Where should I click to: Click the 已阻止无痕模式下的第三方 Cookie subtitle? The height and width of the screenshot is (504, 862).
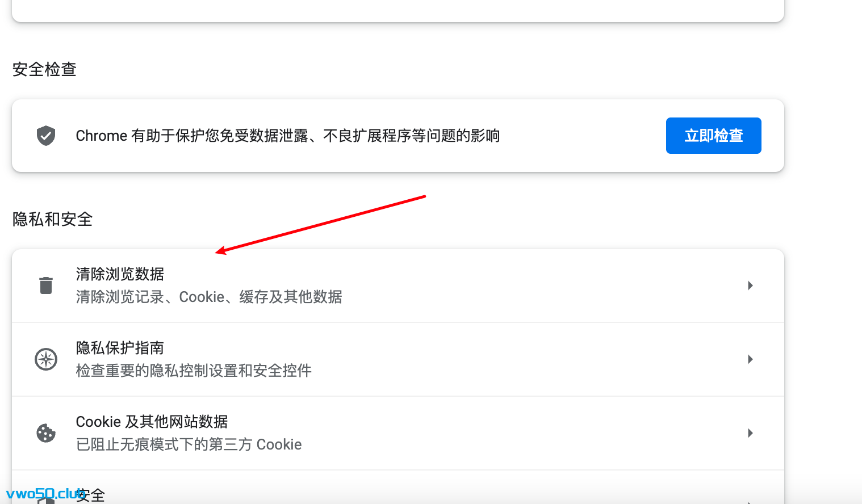189,444
